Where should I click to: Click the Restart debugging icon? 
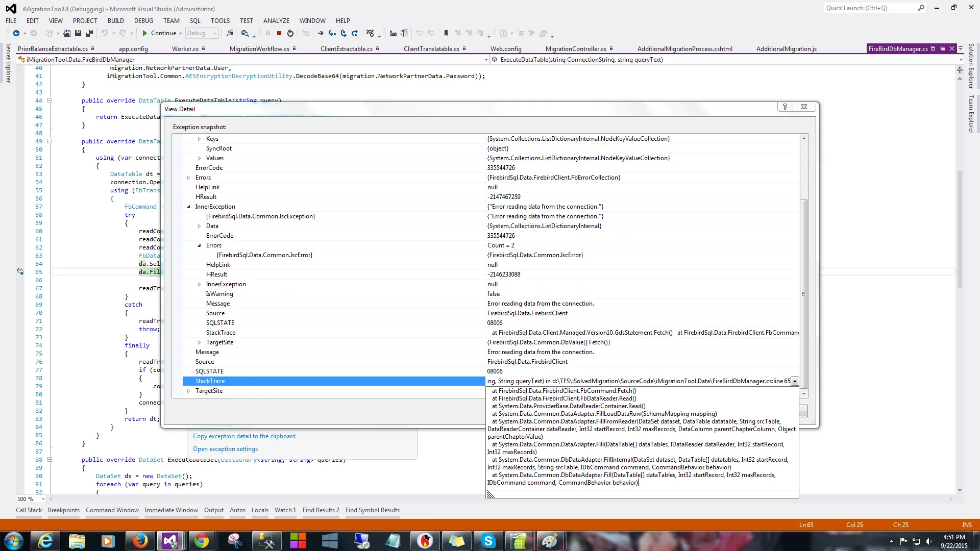tap(290, 33)
